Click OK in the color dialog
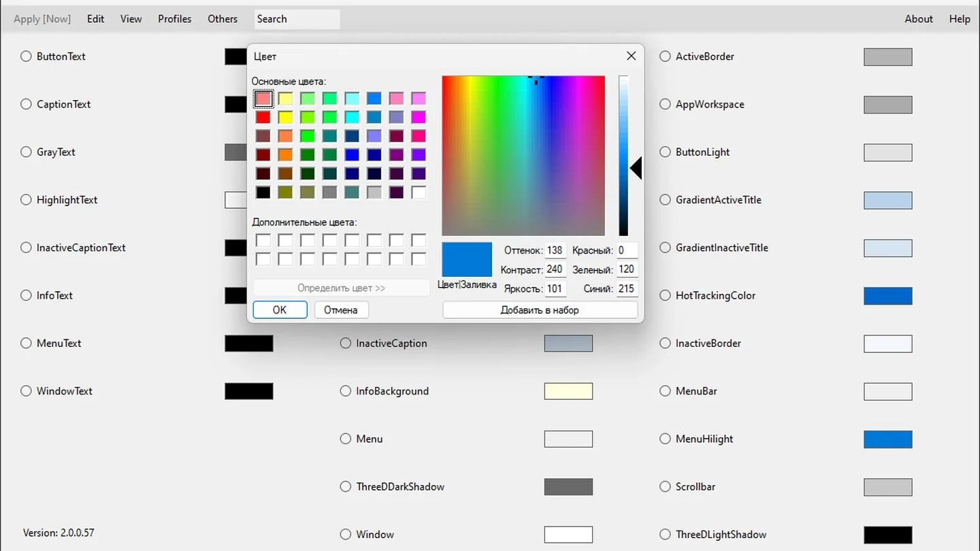980x551 pixels. (280, 310)
